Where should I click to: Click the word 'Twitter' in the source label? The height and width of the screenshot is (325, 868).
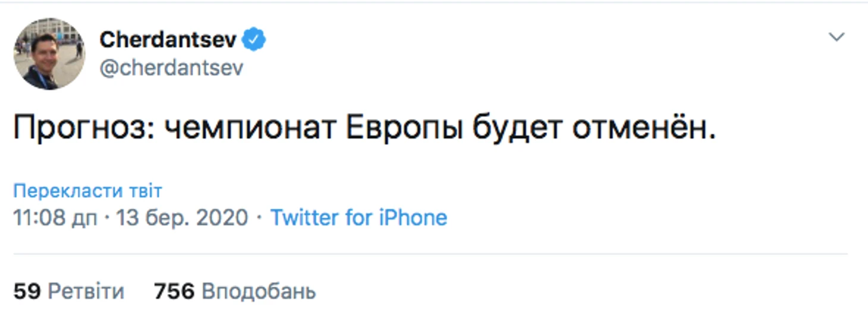pos(304,218)
